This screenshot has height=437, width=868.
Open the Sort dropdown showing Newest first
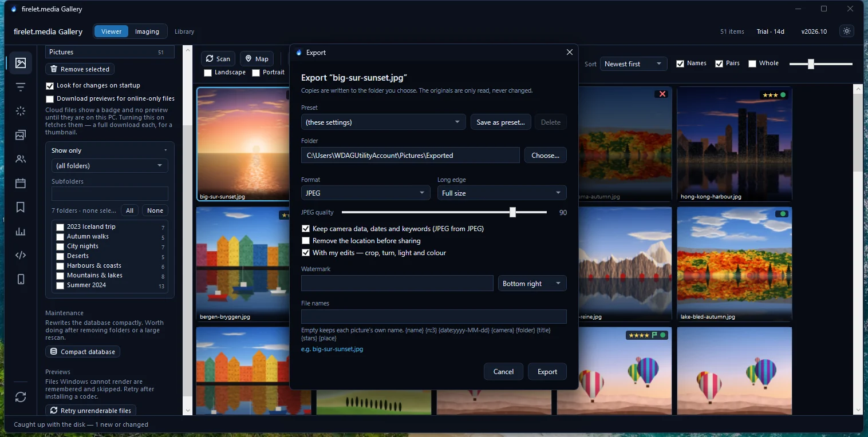point(634,63)
